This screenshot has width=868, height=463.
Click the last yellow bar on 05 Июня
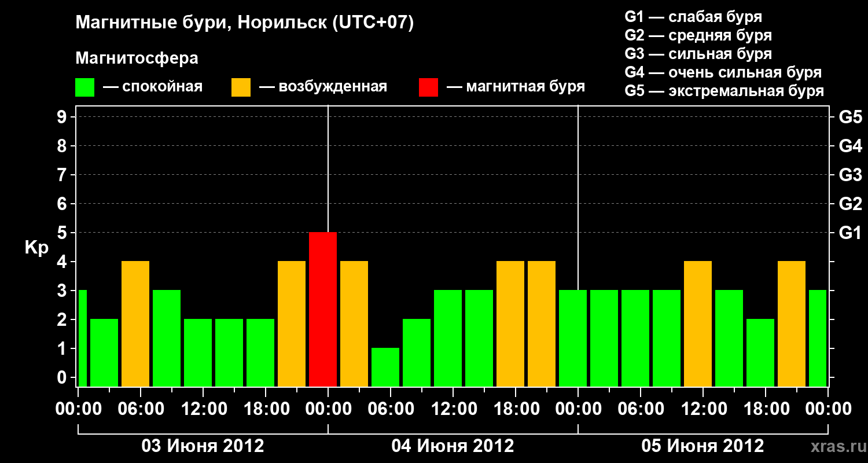792,324
